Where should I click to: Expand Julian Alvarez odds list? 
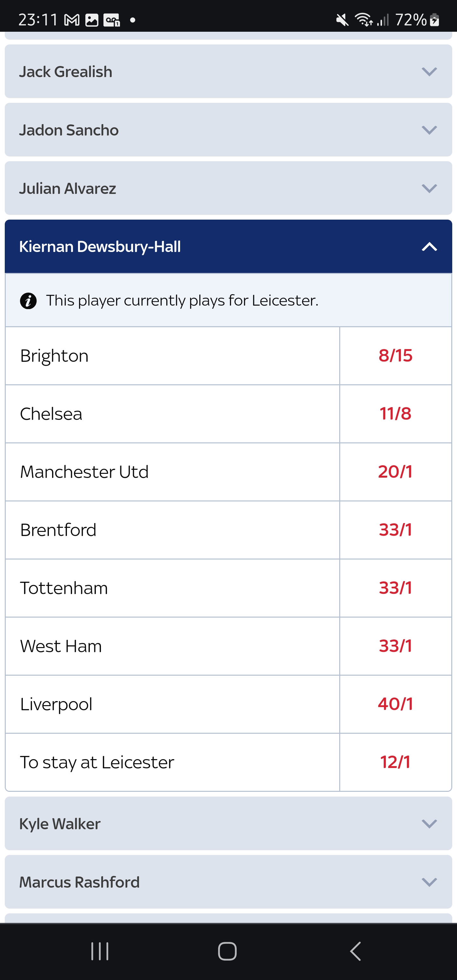[x=228, y=188]
